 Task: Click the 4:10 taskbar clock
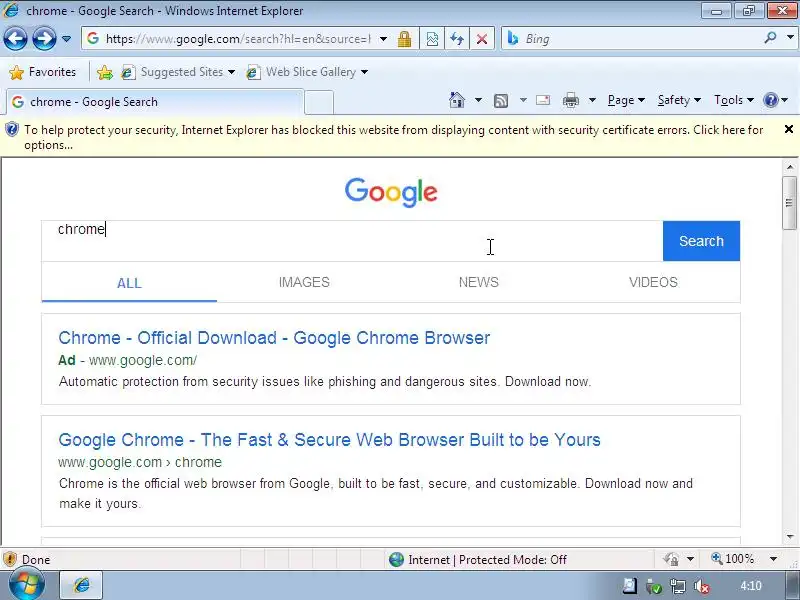[x=751, y=586]
